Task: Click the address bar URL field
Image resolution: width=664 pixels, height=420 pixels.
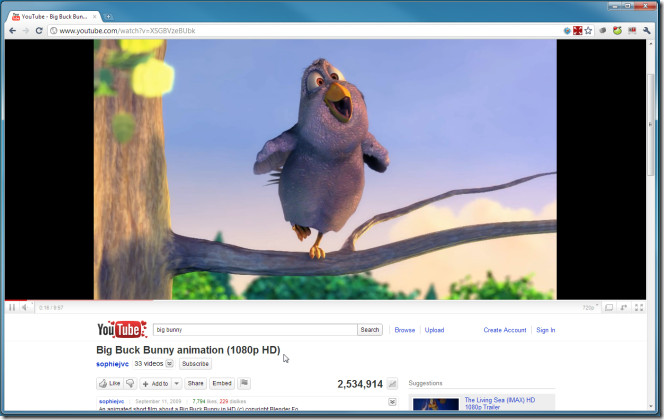Action: pos(305,30)
